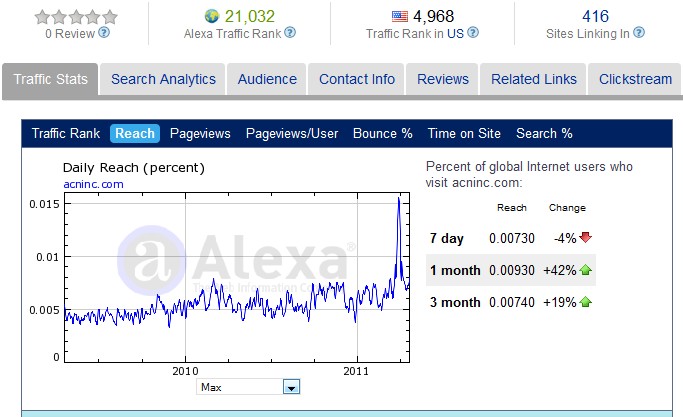This screenshot has height=417, width=683.
Task: Click the 7 day reach value 0.00730
Action: click(512, 238)
